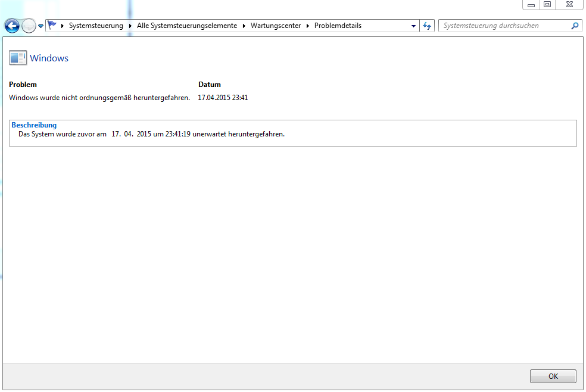586x392 pixels.
Task: Refresh the page with refresh icon
Action: click(427, 26)
